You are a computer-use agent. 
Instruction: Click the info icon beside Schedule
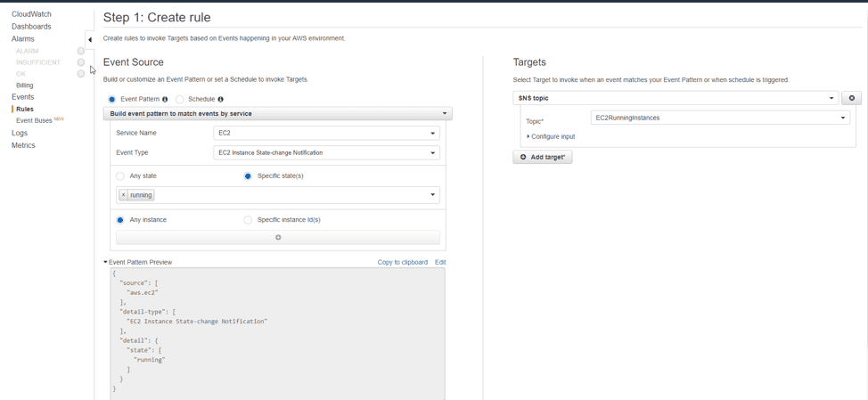(220, 100)
